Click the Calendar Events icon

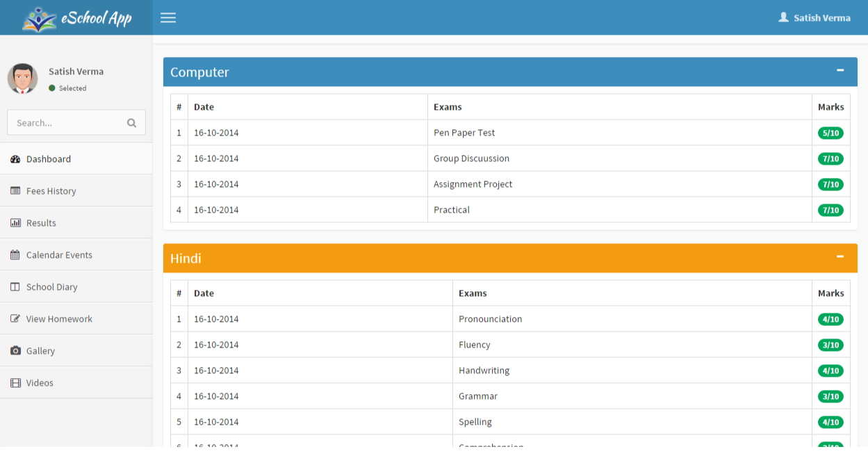point(15,254)
